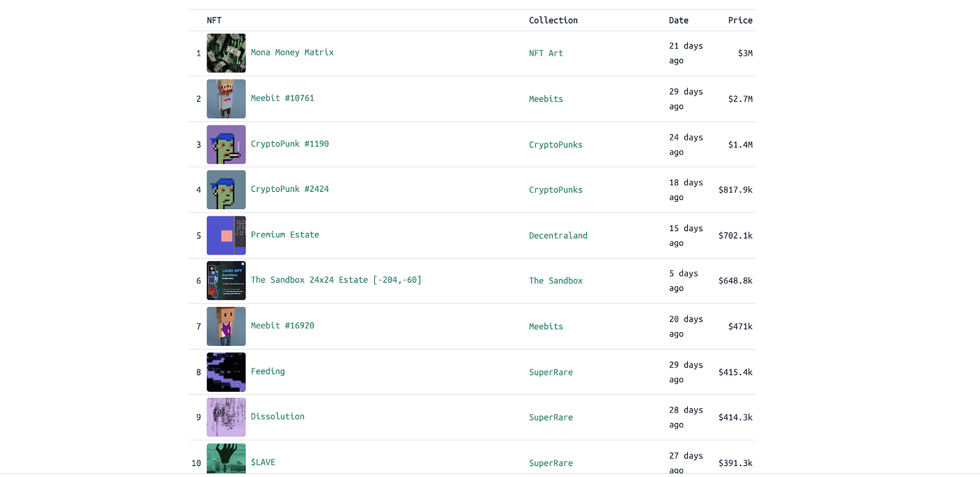Select rank number 1 in the table
This screenshot has width=980, height=477.
click(198, 53)
